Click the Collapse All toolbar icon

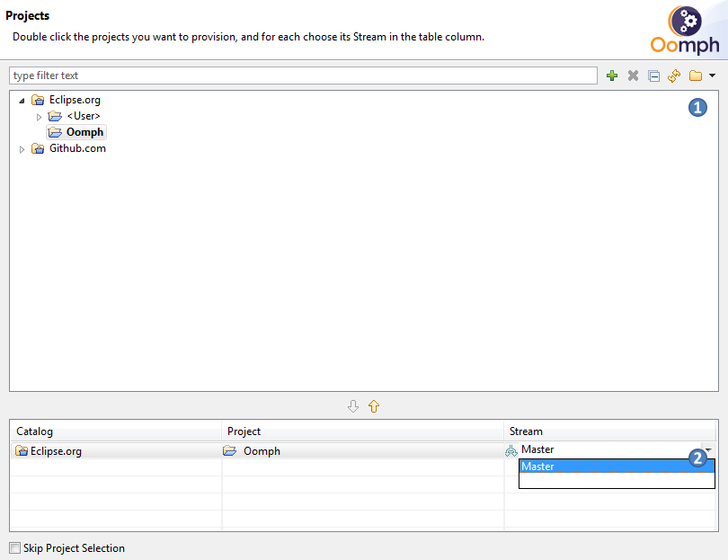click(x=653, y=76)
